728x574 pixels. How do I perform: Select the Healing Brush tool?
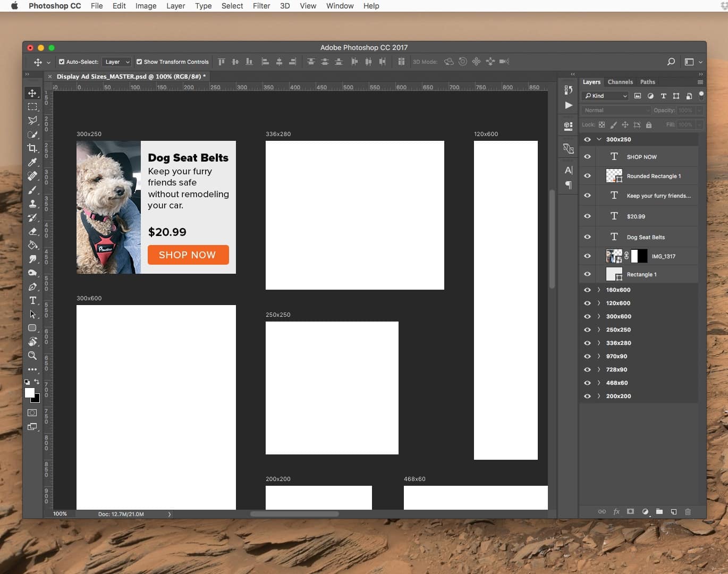[x=32, y=176]
